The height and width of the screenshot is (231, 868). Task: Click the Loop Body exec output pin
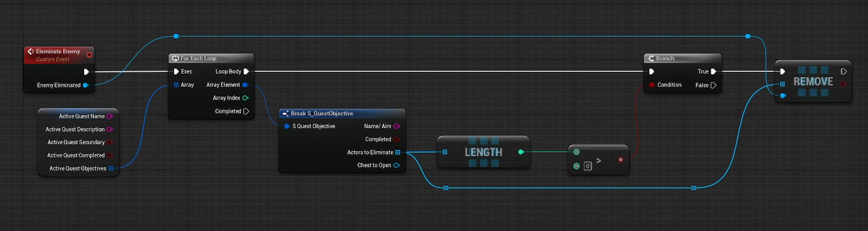[246, 72]
